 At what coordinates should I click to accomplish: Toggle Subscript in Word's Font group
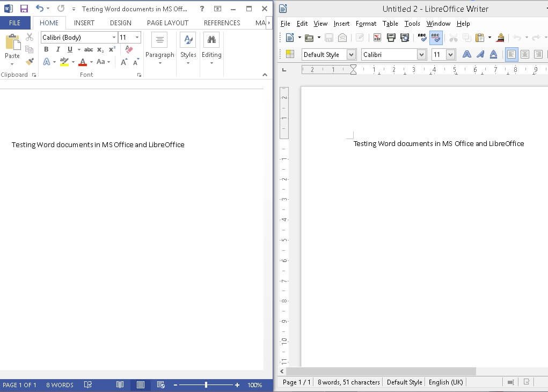point(100,49)
